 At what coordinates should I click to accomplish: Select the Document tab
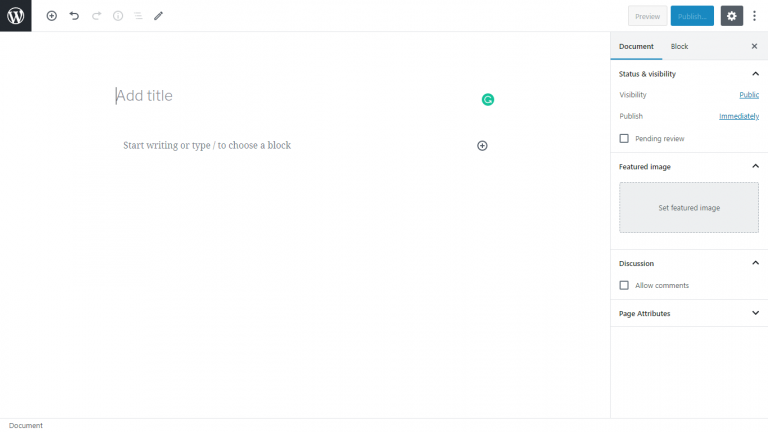click(x=636, y=47)
